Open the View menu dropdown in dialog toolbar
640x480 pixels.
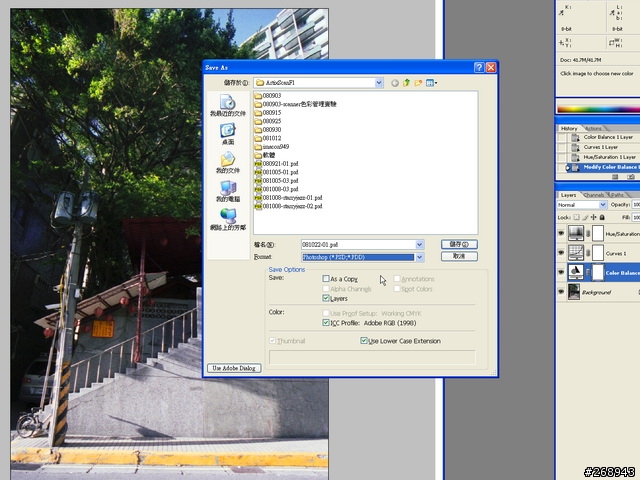point(431,83)
